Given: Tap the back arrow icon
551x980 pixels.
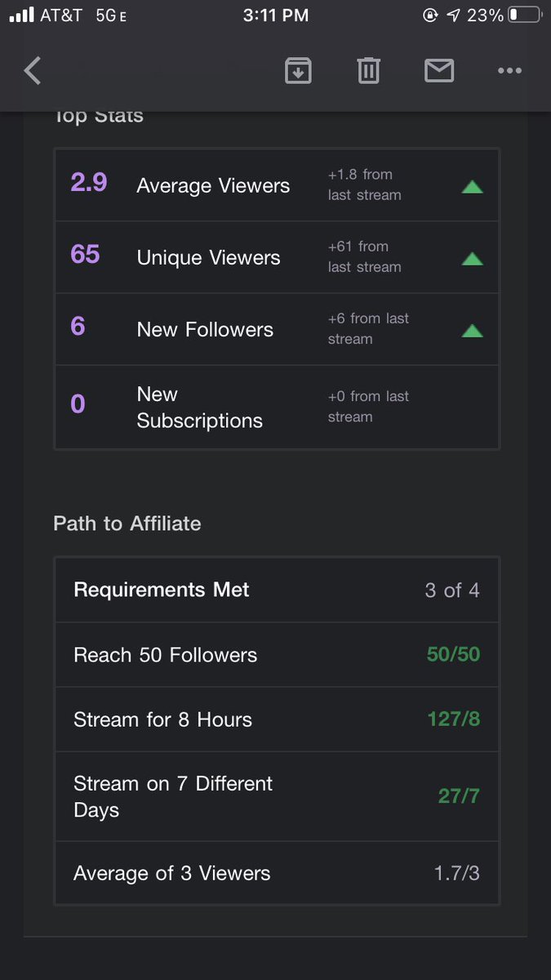Looking at the screenshot, I should (33, 71).
